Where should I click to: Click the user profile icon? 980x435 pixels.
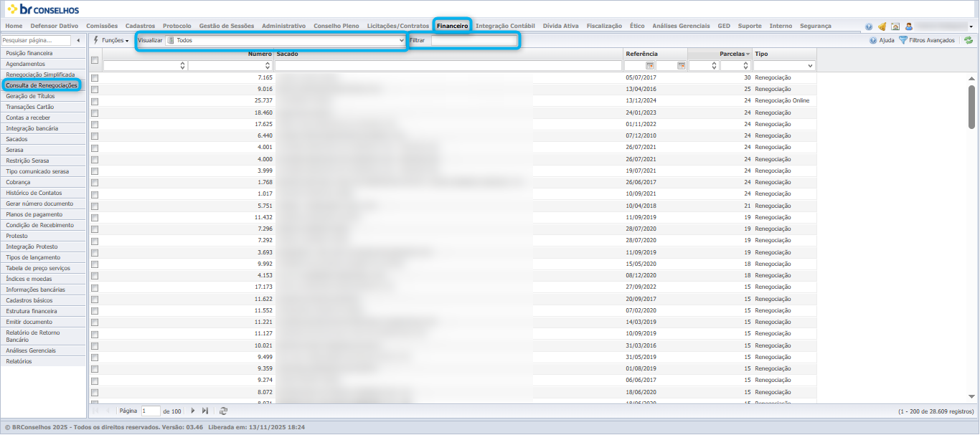click(908, 27)
